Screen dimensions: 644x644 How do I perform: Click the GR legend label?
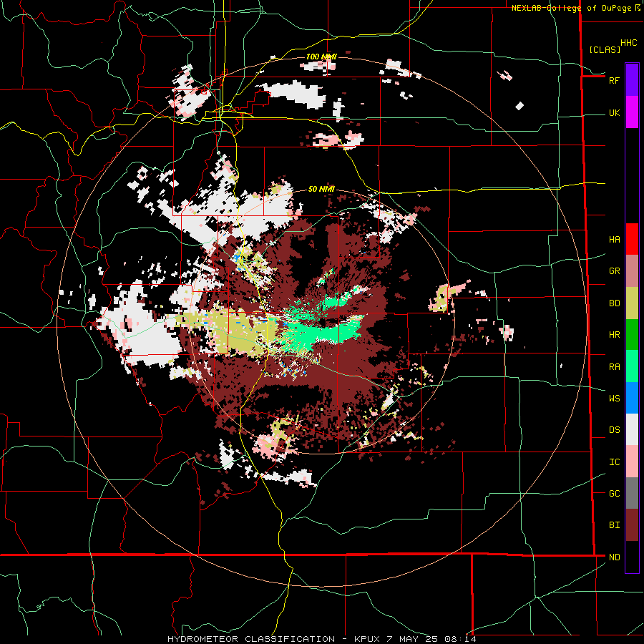[x=614, y=271]
